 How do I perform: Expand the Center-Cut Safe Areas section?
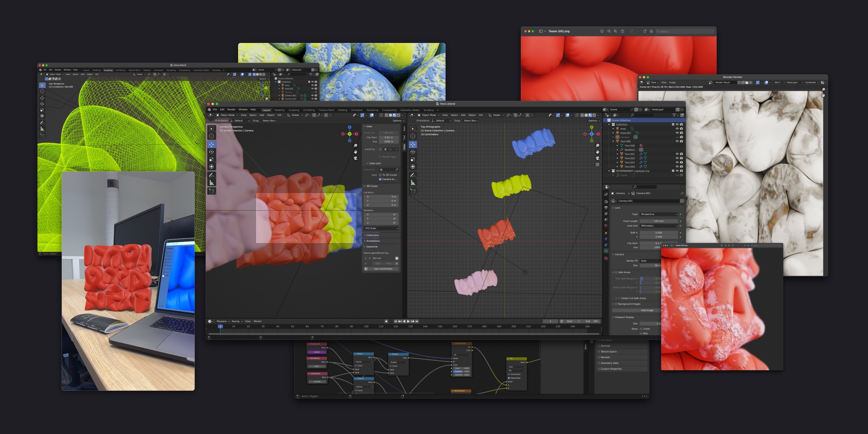tap(616, 298)
